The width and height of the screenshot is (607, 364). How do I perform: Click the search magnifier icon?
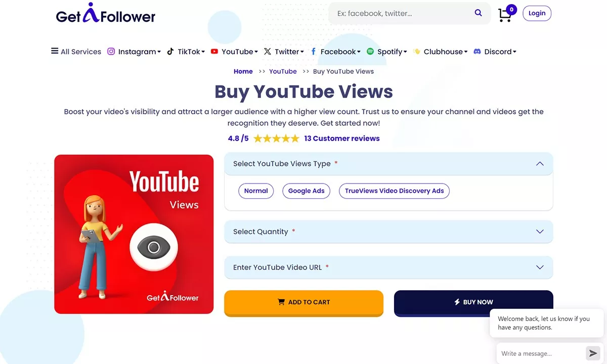click(x=478, y=13)
